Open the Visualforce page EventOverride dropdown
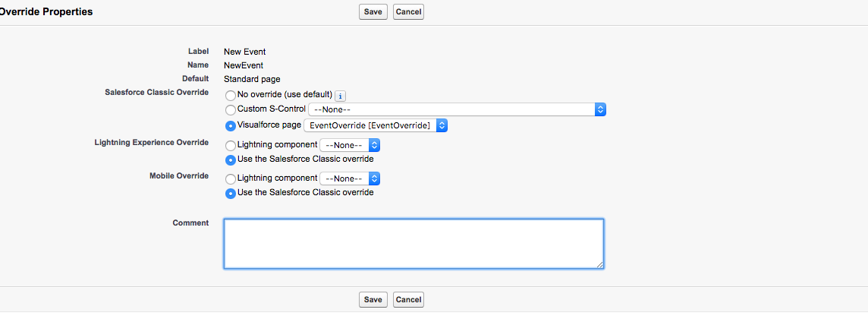The height and width of the screenshot is (319, 868). 376,125
